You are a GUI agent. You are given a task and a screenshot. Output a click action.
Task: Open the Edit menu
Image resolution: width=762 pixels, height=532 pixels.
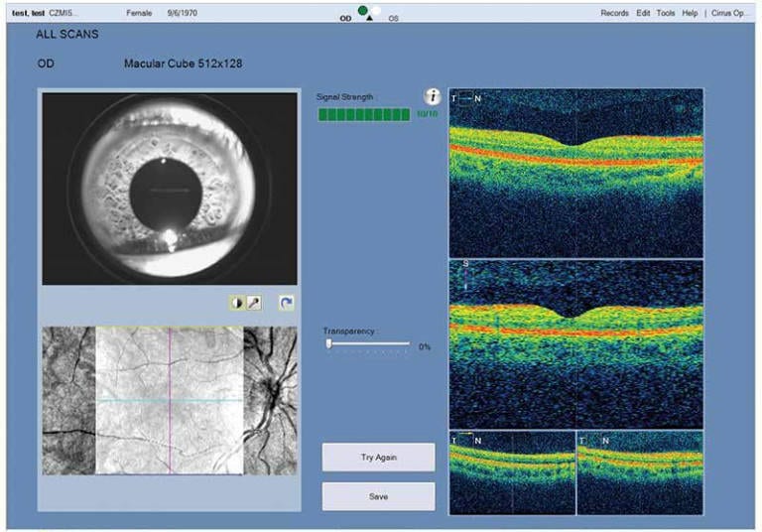pyautogui.click(x=643, y=13)
